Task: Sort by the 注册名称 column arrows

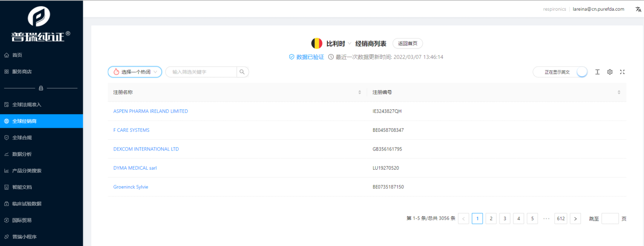Action: point(360,92)
